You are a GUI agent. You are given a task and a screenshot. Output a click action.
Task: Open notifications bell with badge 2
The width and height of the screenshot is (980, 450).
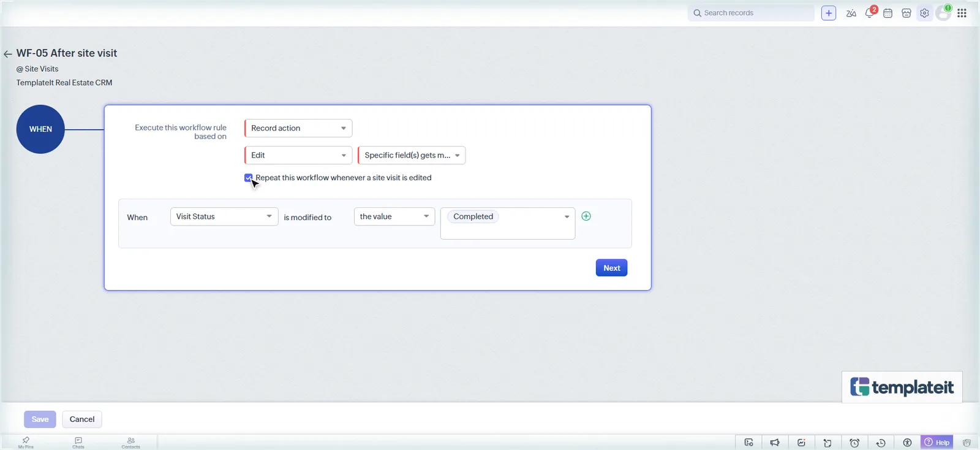click(x=870, y=13)
